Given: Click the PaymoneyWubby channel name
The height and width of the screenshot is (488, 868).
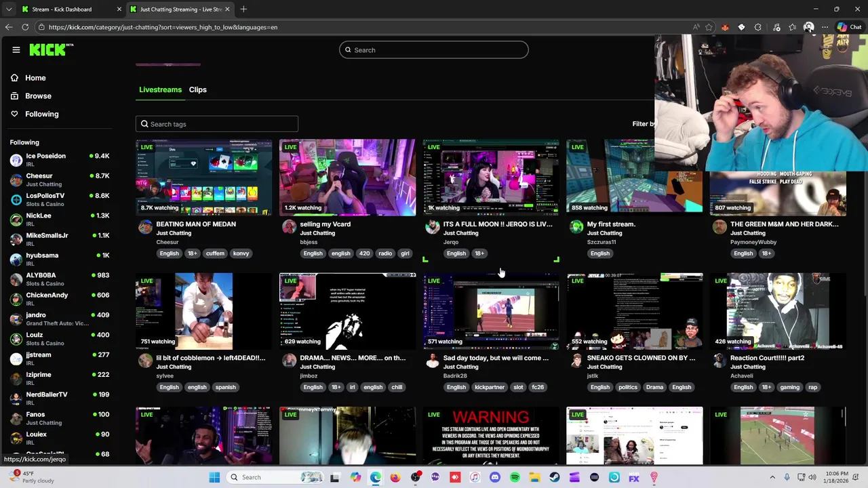Looking at the screenshot, I should pyautogui.click(x=753, y=242).
